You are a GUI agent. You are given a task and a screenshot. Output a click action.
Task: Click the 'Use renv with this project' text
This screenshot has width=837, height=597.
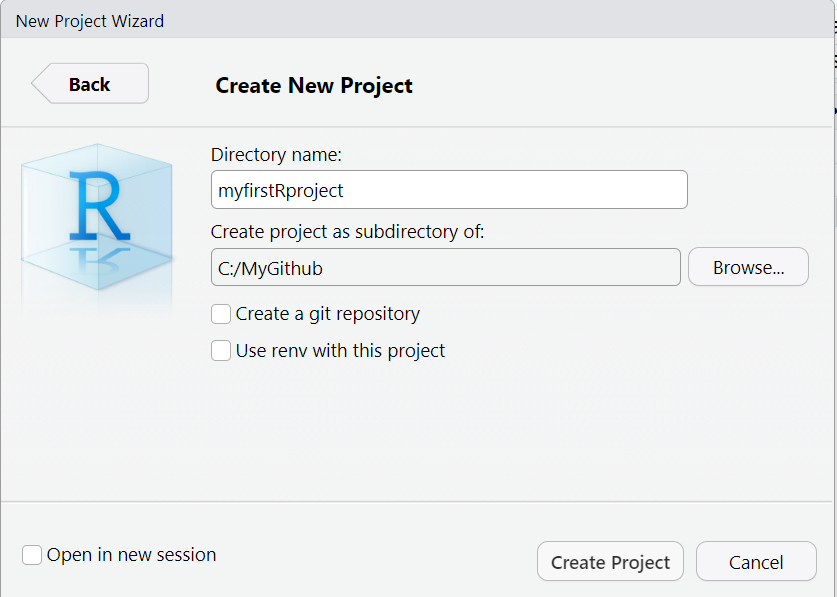point(341,351)
